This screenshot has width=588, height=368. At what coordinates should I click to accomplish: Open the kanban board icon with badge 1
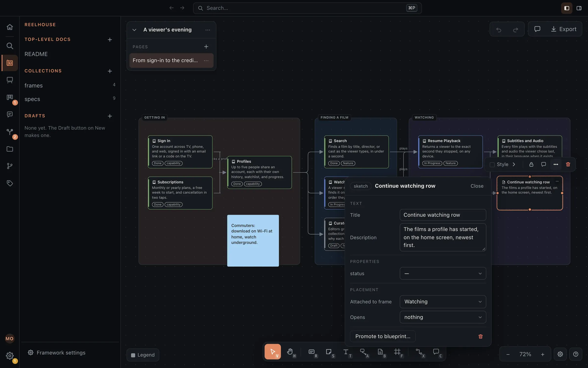10,97
